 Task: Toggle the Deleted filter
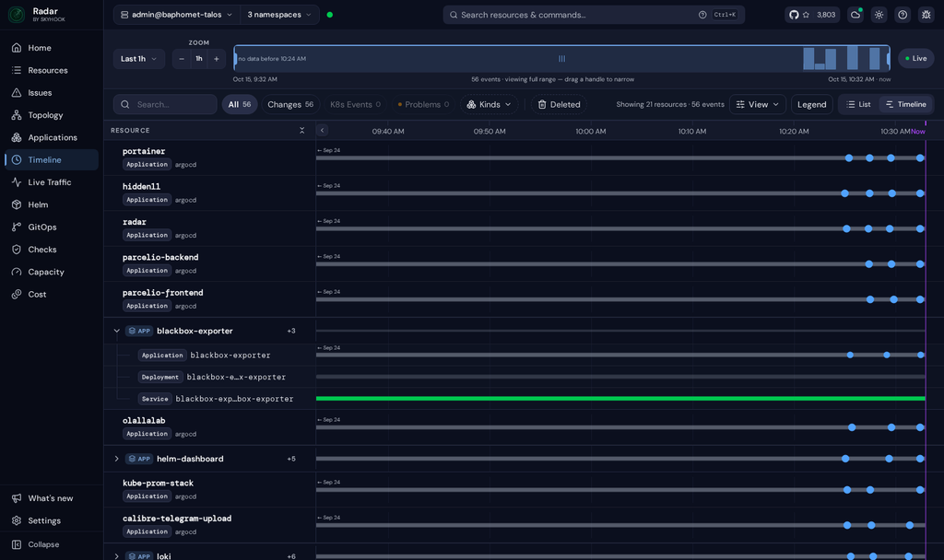(x=559, y=104)
